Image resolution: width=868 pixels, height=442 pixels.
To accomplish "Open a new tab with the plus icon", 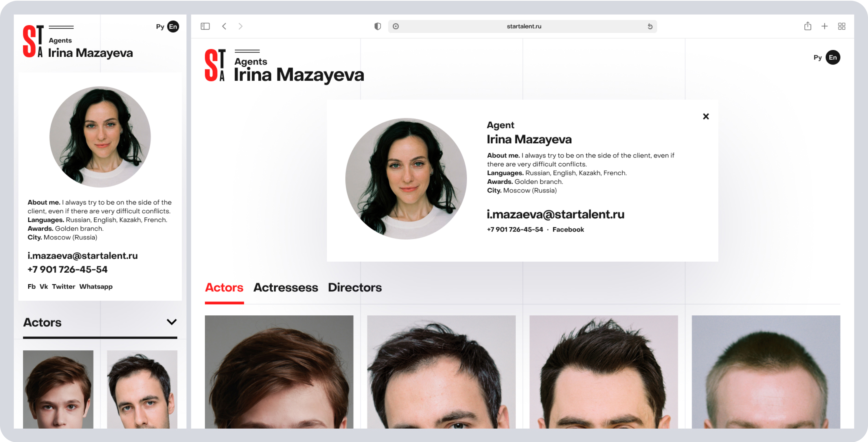I will point(824,26).
